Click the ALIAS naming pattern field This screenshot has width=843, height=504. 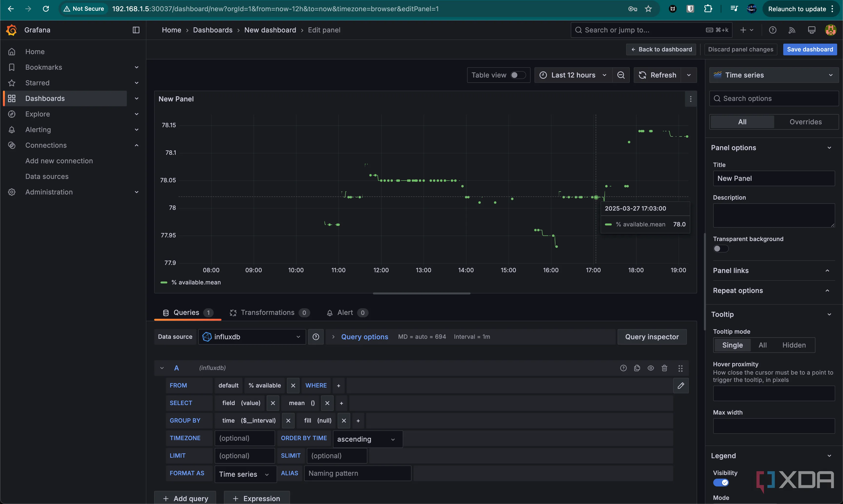[357, 473]
